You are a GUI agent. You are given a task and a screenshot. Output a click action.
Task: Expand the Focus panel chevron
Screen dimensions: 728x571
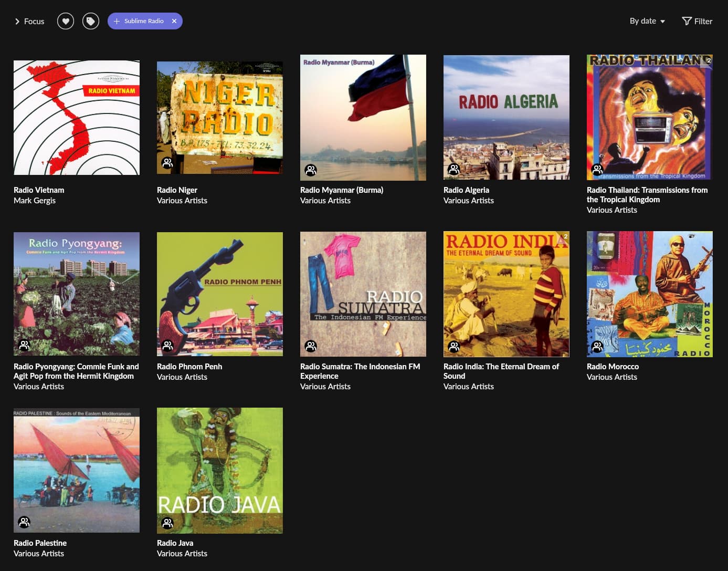tap(17, 22)
